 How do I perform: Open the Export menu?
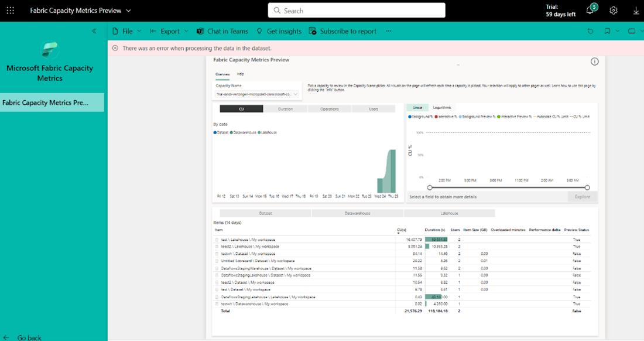point(169,31)
